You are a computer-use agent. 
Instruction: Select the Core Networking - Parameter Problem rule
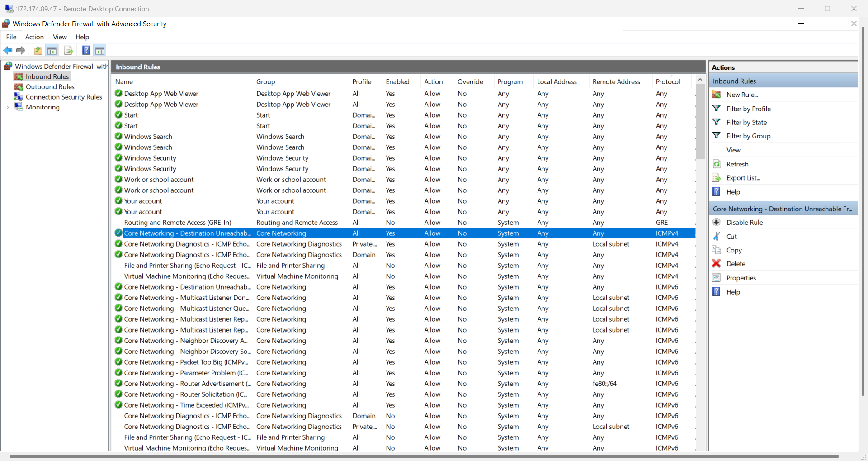(403, 373)
